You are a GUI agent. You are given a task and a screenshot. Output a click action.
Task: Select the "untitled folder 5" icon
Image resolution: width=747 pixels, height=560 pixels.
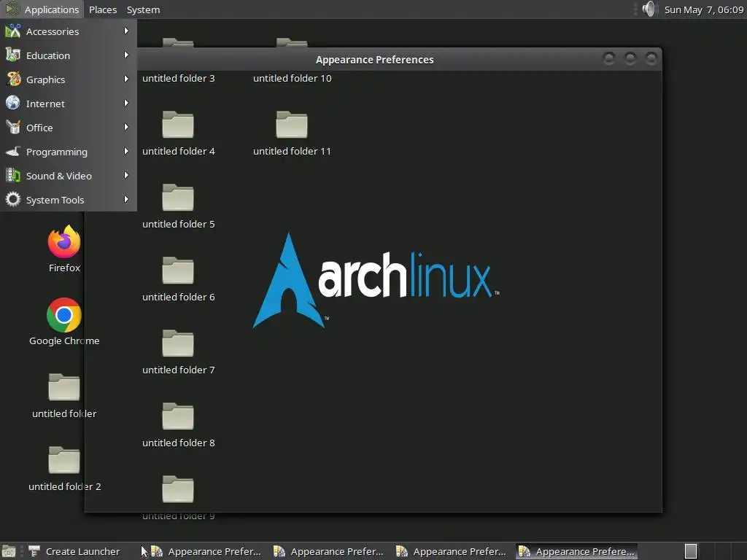point(178,198)
